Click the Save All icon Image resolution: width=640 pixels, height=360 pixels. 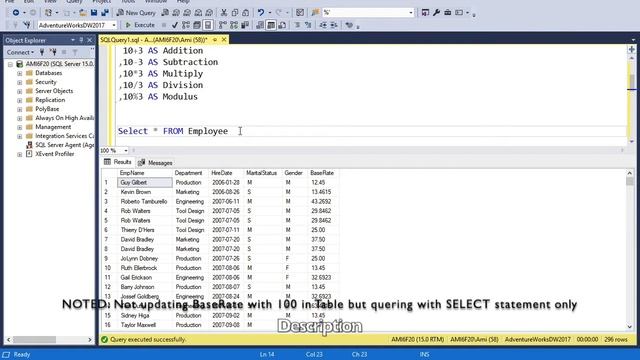(105, 13)
